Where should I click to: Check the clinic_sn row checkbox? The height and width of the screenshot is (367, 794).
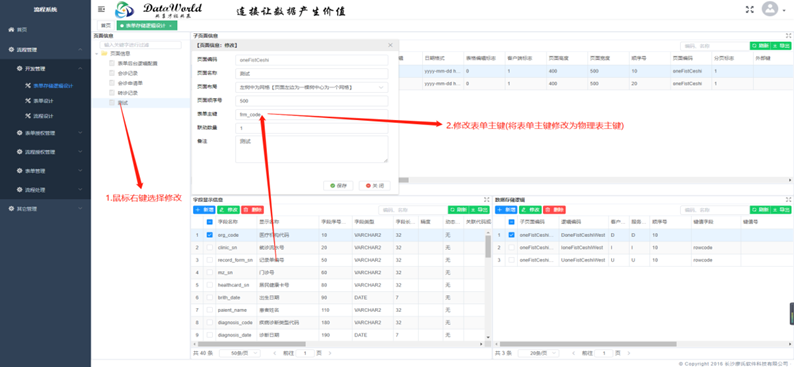click(x=210, y=247)
